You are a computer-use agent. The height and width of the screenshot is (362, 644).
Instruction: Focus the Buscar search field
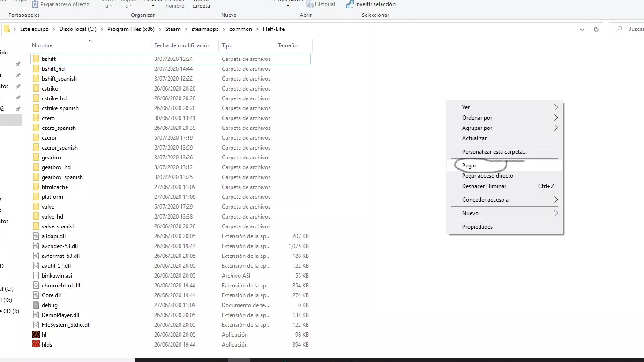tap(627, 29)
